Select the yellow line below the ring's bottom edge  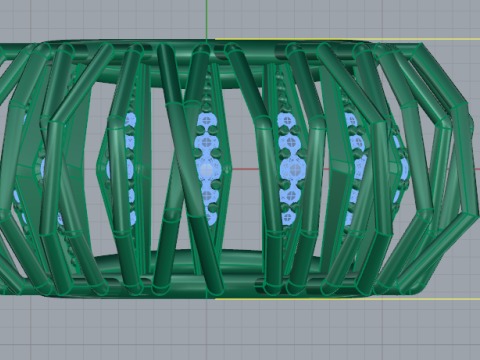click(x=347, y=298)
